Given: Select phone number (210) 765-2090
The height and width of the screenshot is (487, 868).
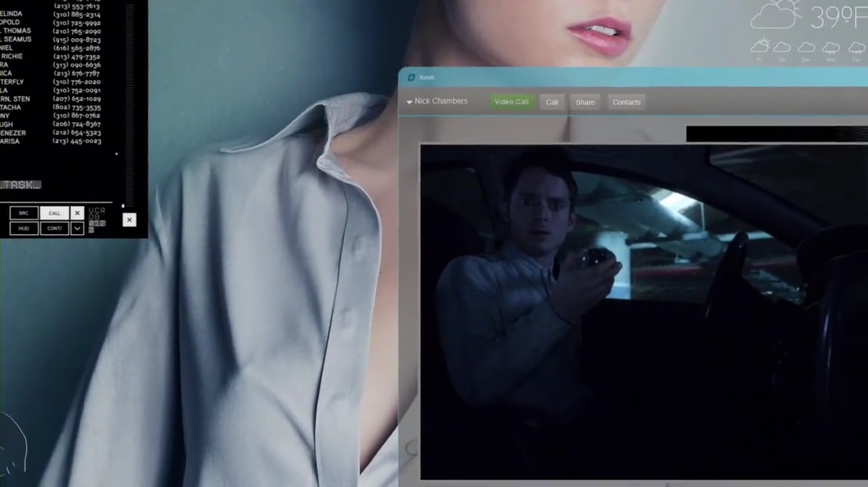Looking at the screenshot, I should point(77,31).
